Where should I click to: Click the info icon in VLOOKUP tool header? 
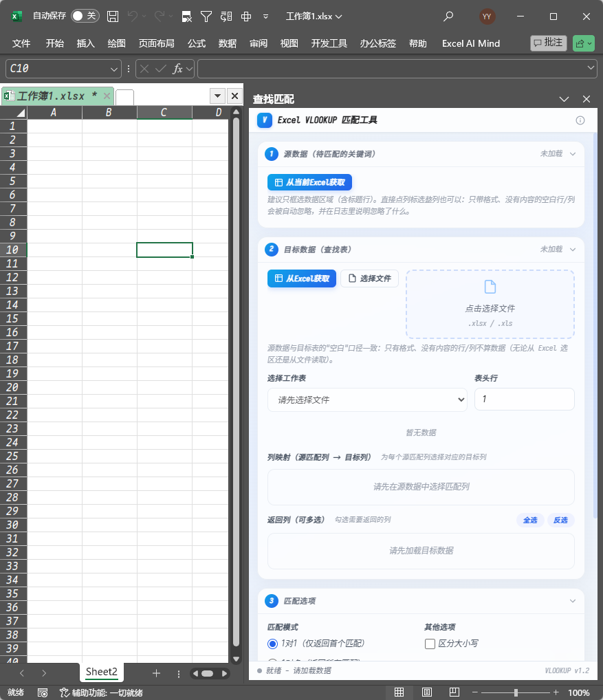coord(580,120)
